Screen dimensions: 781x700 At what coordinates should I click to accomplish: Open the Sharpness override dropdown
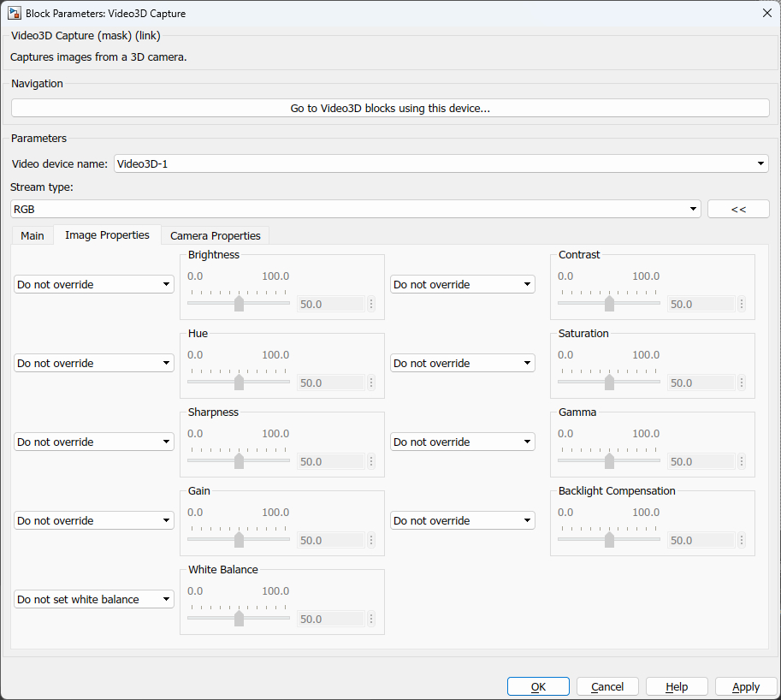pos(93,442)
